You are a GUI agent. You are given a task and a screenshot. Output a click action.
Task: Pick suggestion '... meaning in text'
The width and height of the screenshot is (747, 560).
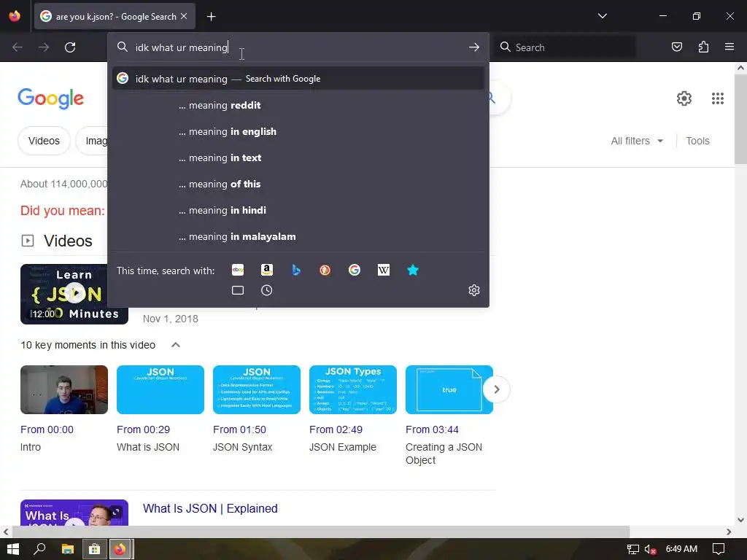tap(298, 157)
